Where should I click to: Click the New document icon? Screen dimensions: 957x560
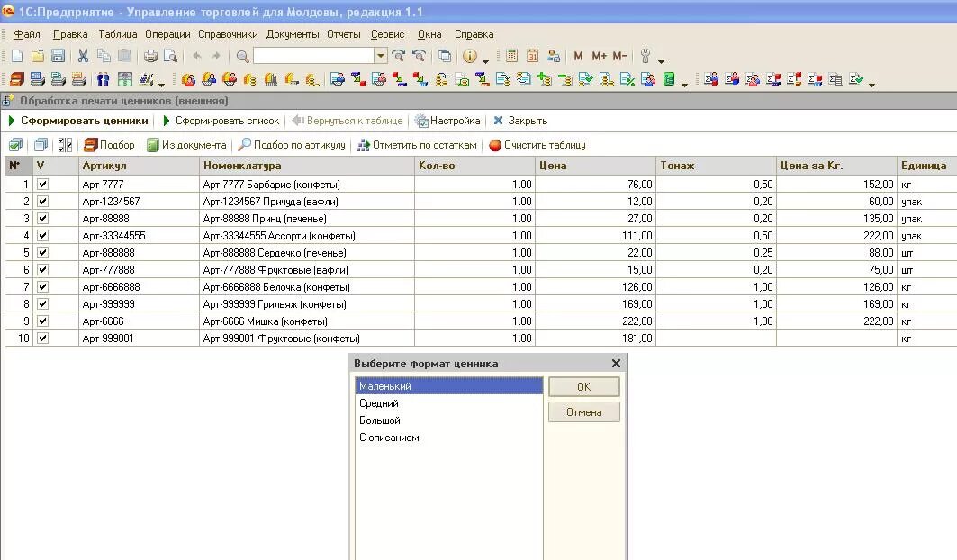coord(17,56)
